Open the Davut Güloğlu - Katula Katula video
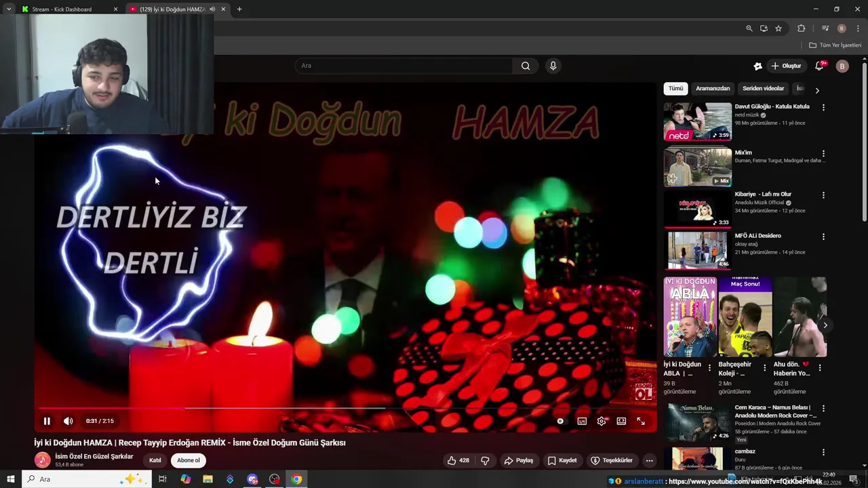The image size is (868, 488). tap(698, 121)
